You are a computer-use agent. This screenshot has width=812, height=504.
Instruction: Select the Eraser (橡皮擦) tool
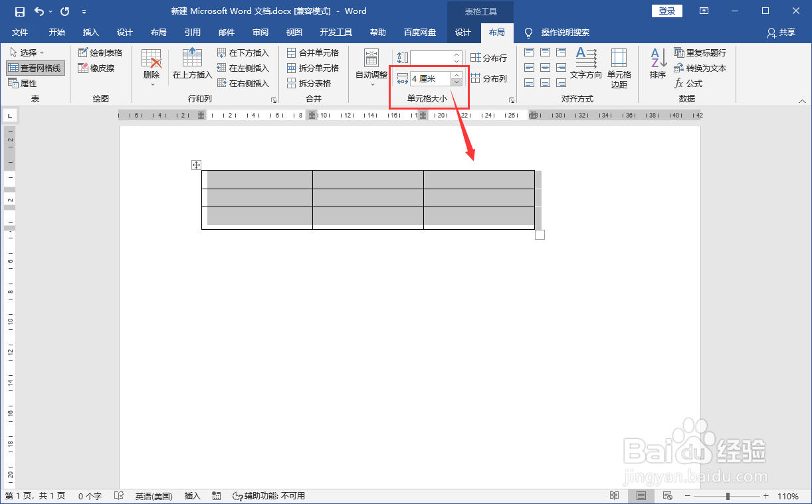(98, 67)
